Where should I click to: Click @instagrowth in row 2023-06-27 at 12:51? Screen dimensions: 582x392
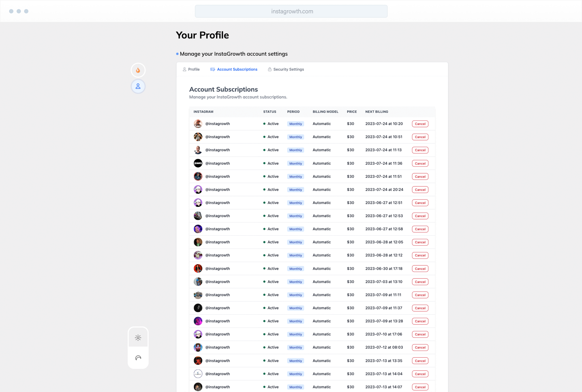point(217,203)
